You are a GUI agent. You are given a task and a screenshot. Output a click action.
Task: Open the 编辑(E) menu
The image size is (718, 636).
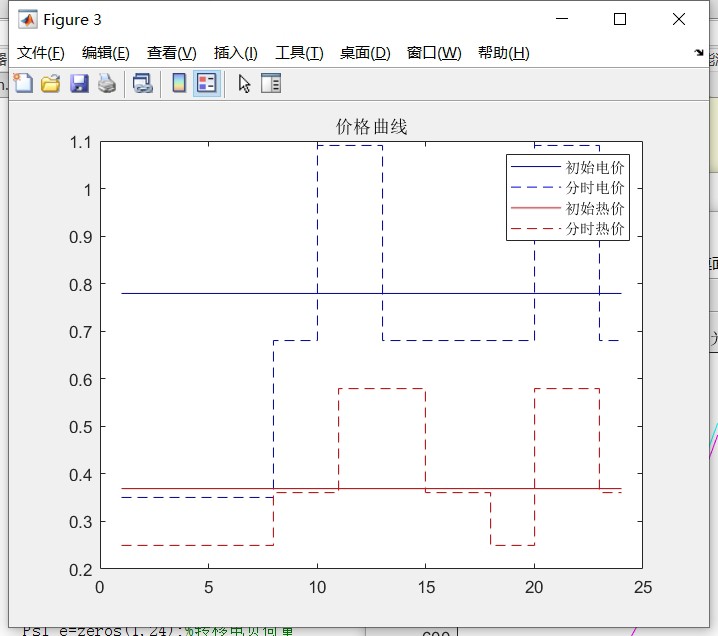point(106,53)
